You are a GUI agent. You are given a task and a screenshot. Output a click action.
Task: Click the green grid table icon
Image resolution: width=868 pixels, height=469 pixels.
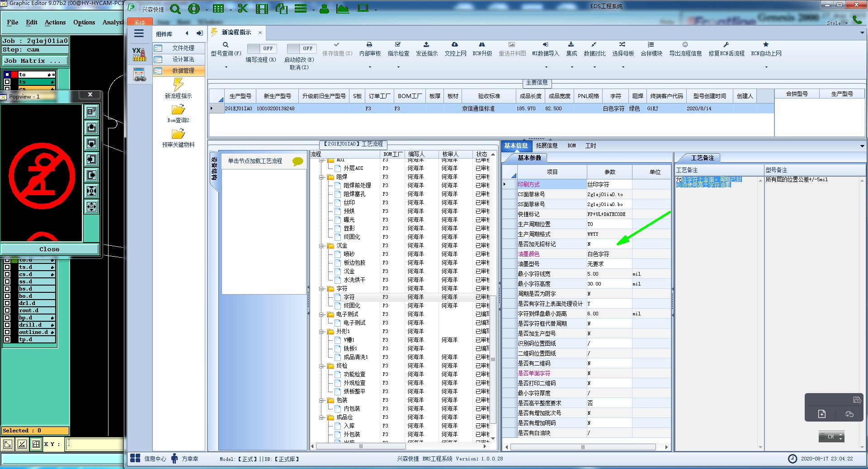(218, 9)
